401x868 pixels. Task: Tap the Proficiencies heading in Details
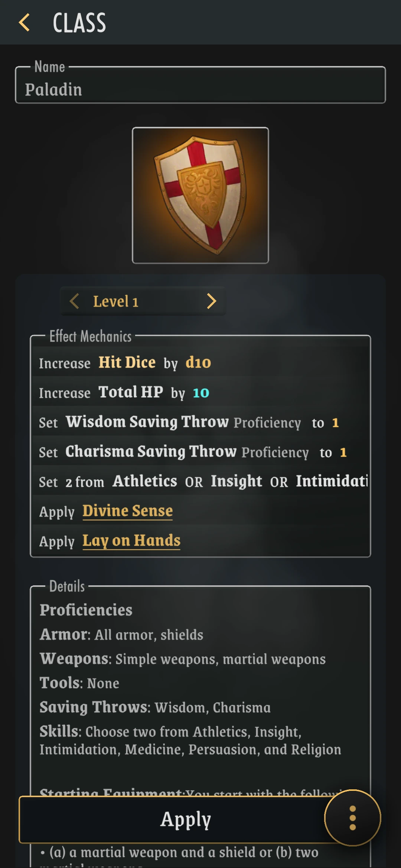[x=86, y=610]
